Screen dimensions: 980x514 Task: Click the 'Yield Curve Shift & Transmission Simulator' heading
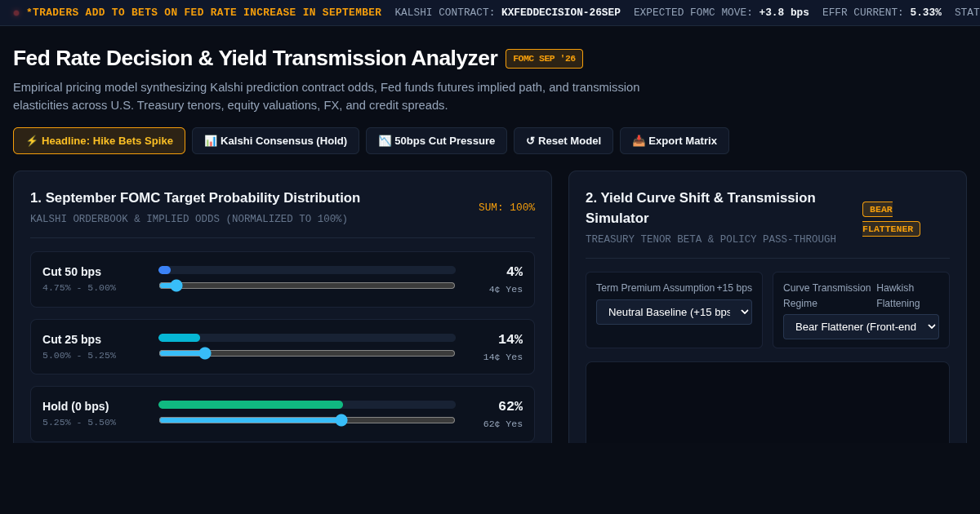(701, 208)
